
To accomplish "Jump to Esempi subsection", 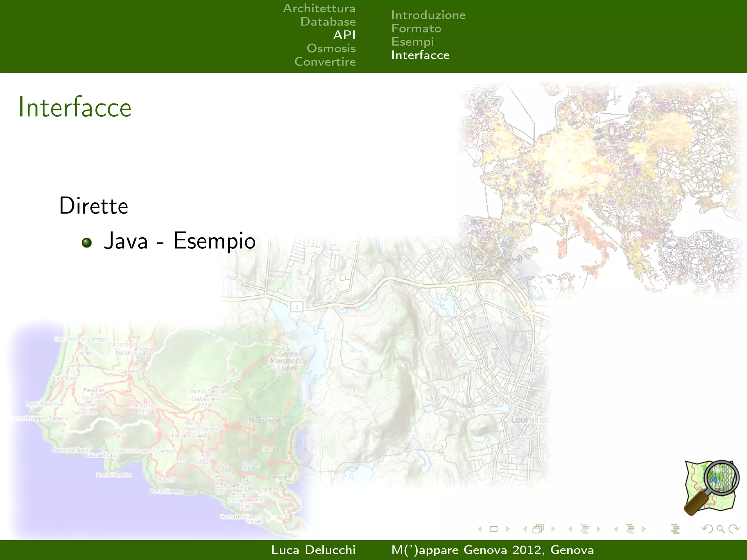I will (x=413, y=42).
